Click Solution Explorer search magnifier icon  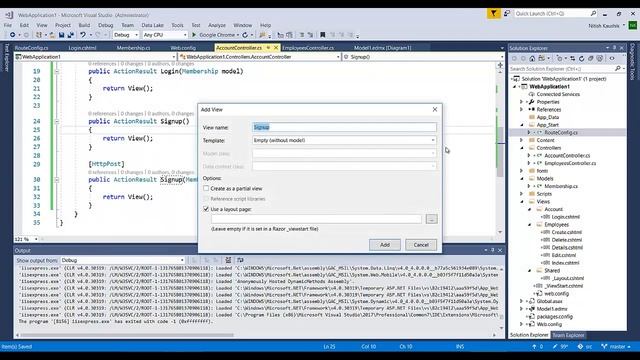pos(618,69)
